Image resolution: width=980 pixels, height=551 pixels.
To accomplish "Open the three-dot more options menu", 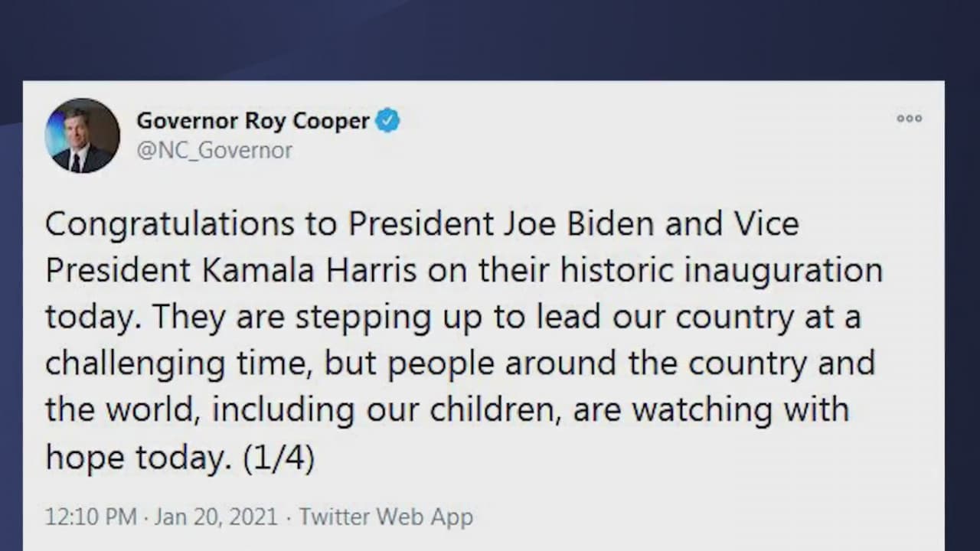I will click(x=910, y=119).
